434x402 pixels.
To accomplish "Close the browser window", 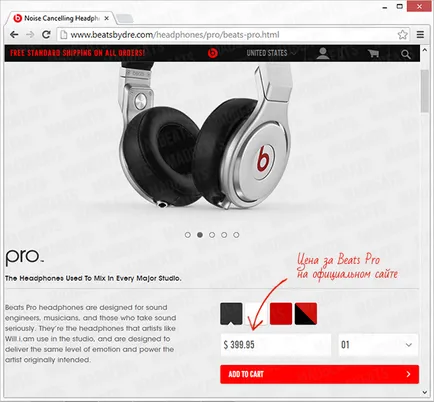I will 419,6.
